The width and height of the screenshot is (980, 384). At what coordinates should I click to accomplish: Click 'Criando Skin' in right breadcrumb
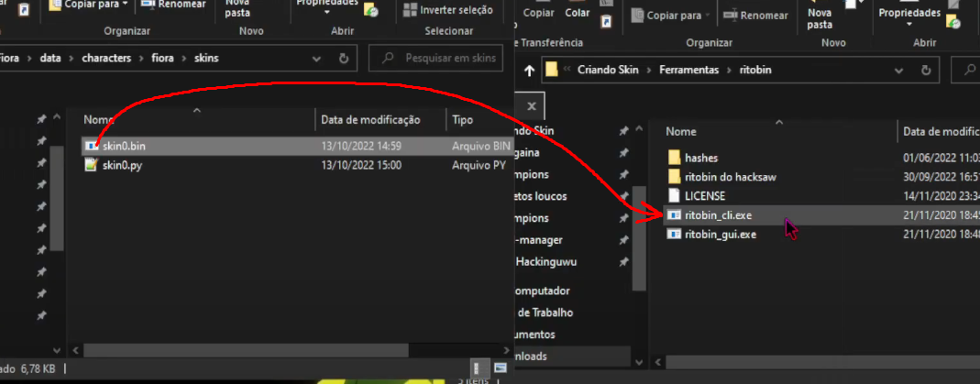608,70
